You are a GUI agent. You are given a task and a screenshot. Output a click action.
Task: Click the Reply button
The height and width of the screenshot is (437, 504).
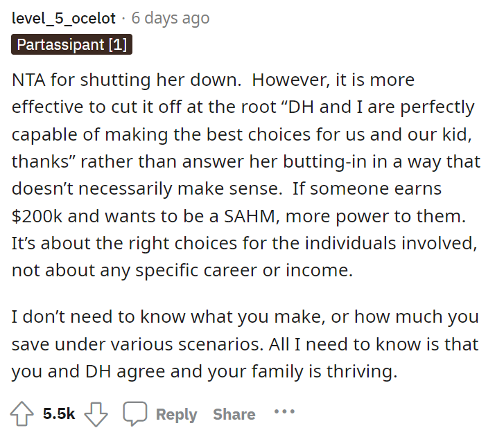[176, 414]
